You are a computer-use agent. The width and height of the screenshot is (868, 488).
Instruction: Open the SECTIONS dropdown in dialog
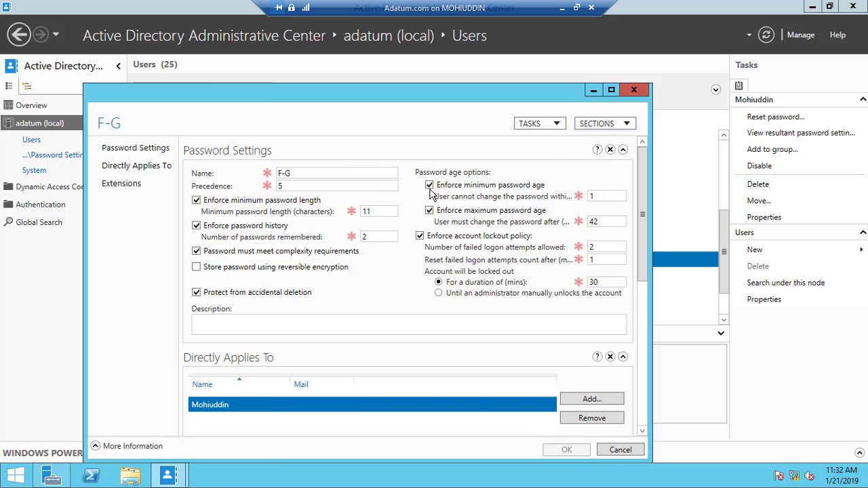(605, 123)
